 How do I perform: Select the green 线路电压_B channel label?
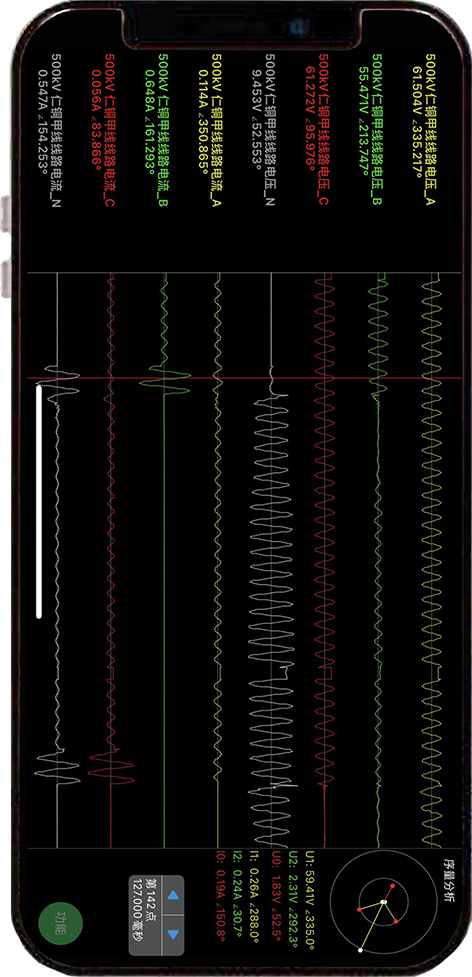(x=377, y=130)
